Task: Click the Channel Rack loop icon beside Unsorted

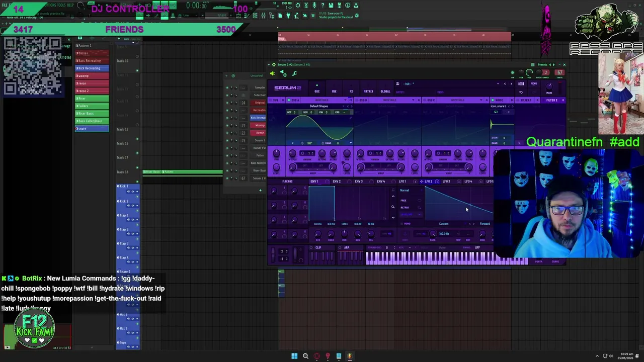Action: (233, 75)
